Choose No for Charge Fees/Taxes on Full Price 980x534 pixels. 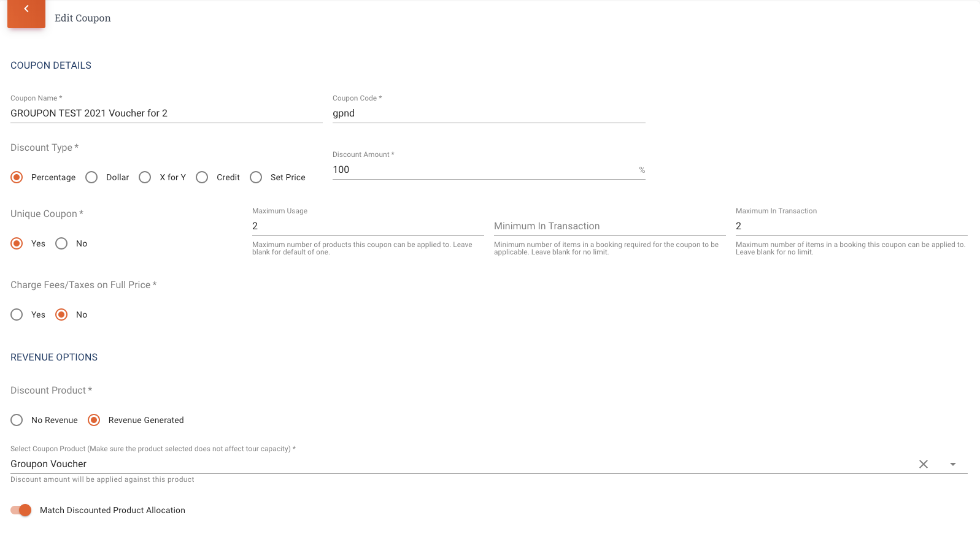tap(61, 315)
